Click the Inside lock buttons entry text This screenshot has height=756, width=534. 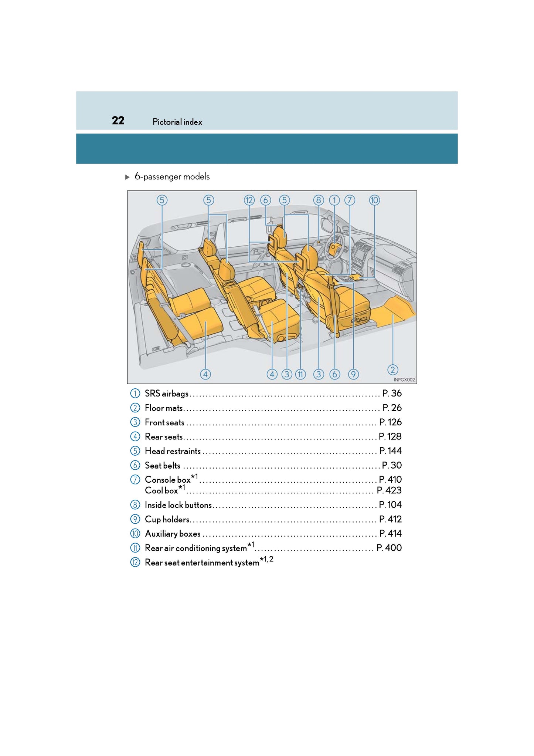pos(178,505)
